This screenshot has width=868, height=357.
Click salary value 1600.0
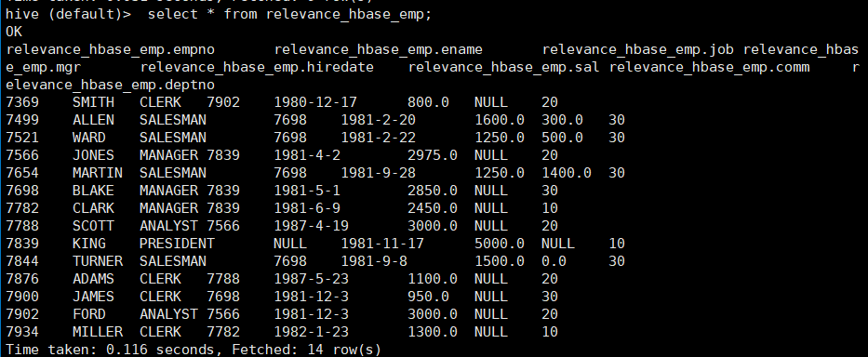(500, 120)
